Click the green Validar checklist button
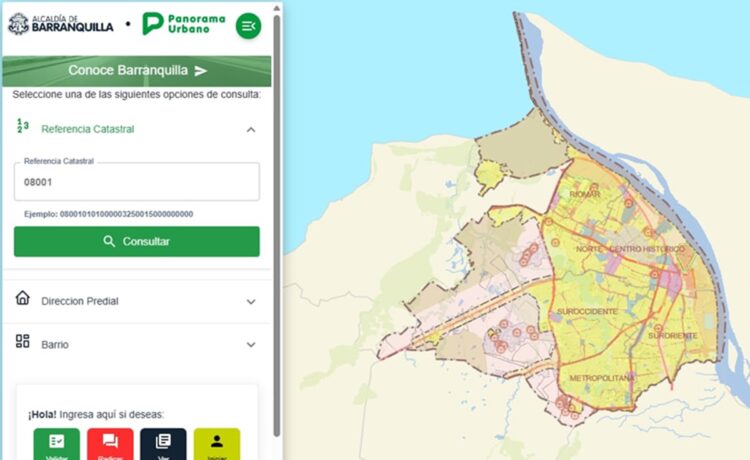Screen dimensions: 750x460 pos(56,444)
